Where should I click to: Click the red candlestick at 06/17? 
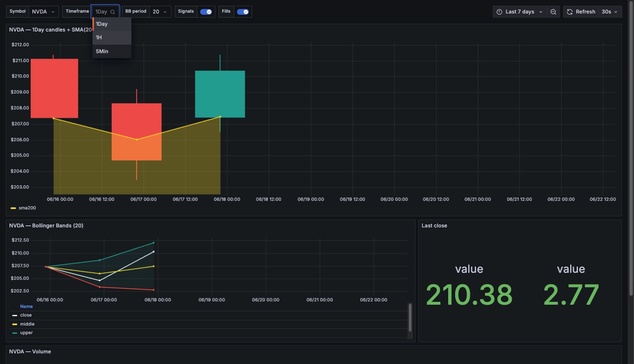pos(136,132)
